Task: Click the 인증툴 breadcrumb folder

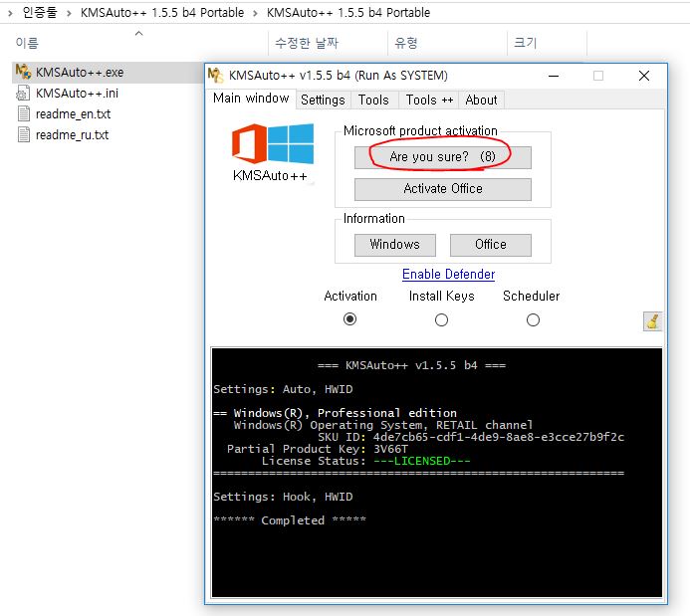Action: click(40, 12)
